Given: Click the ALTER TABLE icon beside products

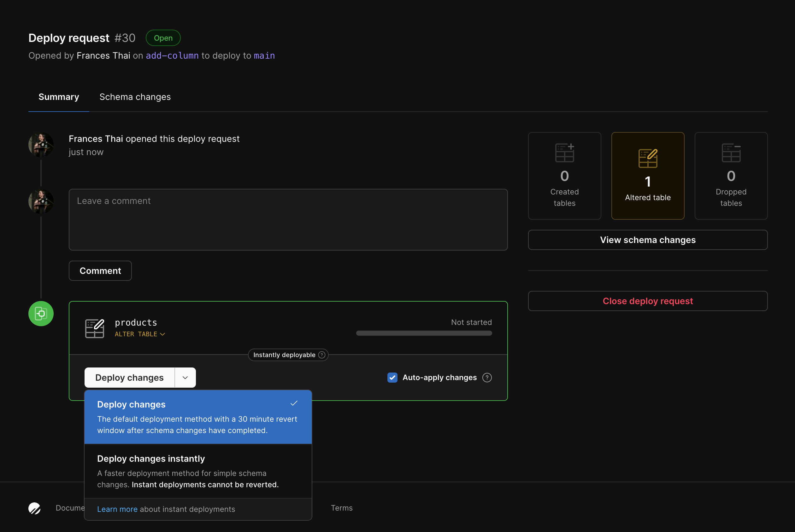Looking at the screenshot, I should [x=95, y=328].
